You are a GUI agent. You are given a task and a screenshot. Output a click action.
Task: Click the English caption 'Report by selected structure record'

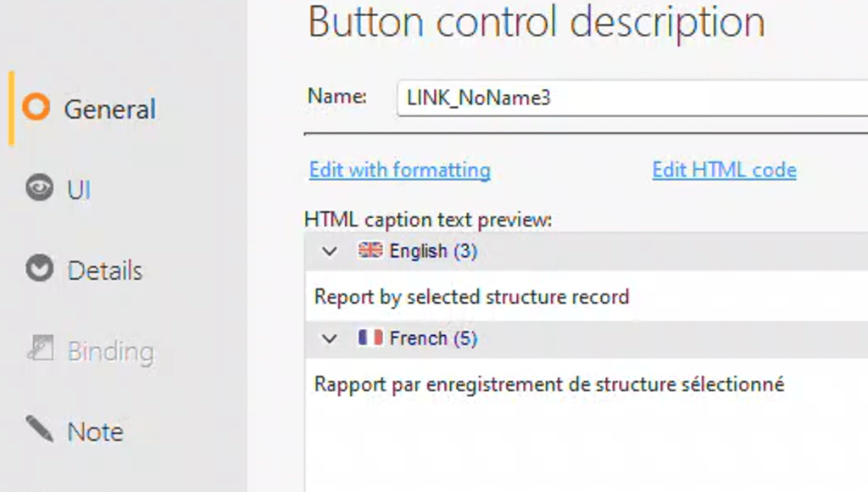point(471,297)
